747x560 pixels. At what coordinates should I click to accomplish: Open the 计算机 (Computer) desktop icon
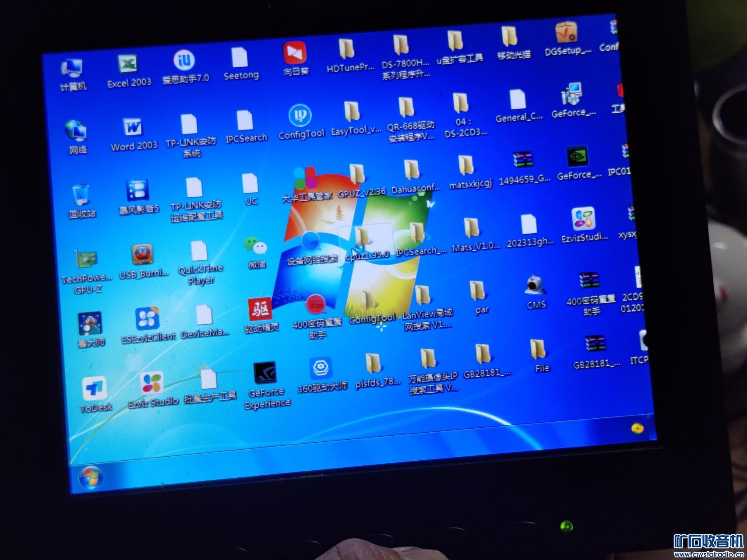click(x=72, y=69)
